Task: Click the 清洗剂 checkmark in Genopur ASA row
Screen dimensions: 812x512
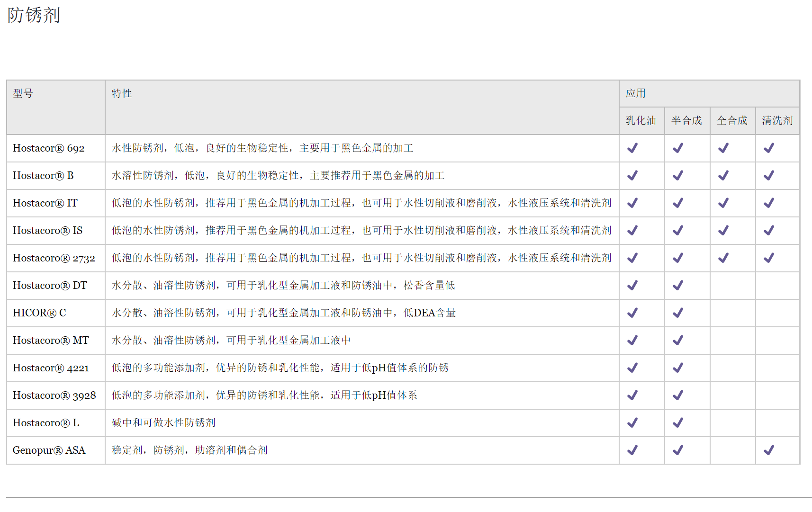Action: coord(768,450)
